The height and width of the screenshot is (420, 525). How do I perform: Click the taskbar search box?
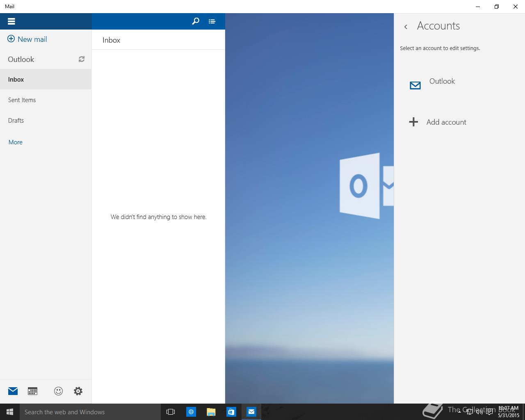[90, 412]
